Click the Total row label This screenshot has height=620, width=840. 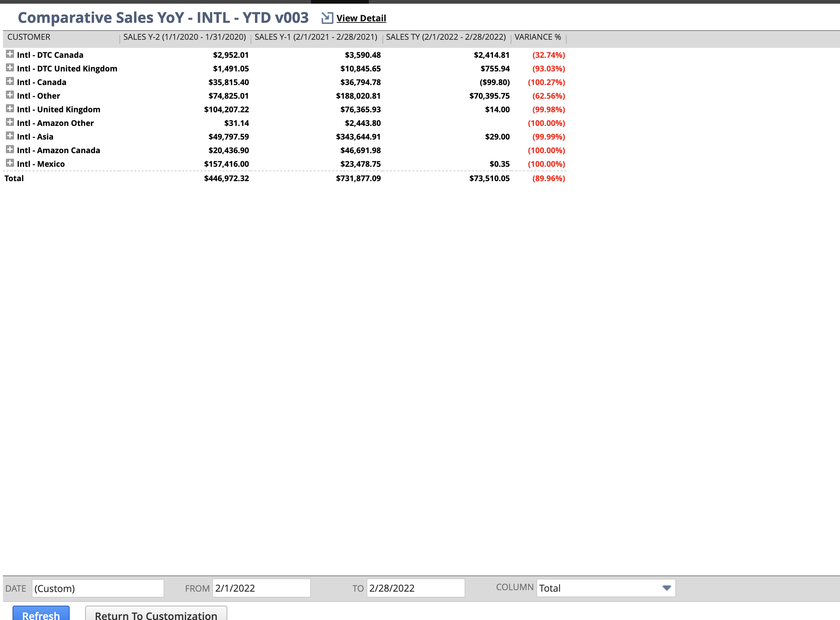tap(14, 178)
